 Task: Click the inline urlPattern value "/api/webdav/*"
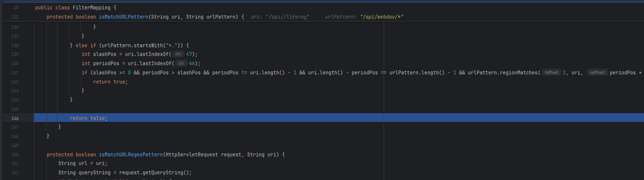tap(382, 17)
